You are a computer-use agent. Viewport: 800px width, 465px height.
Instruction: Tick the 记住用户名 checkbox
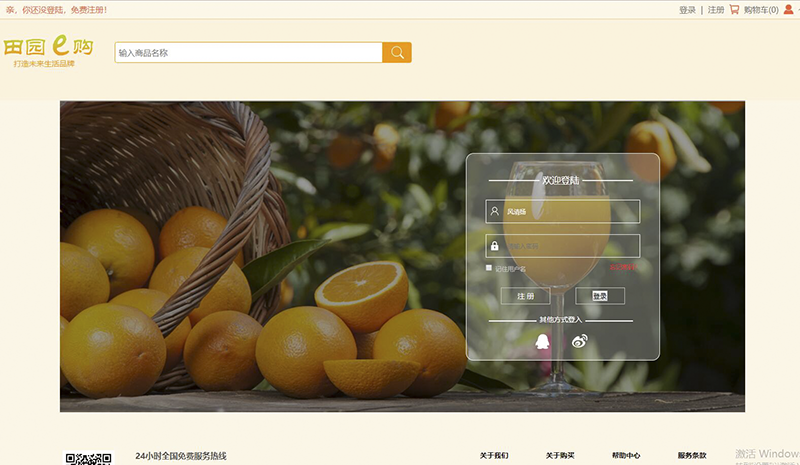tap(489, 268)
